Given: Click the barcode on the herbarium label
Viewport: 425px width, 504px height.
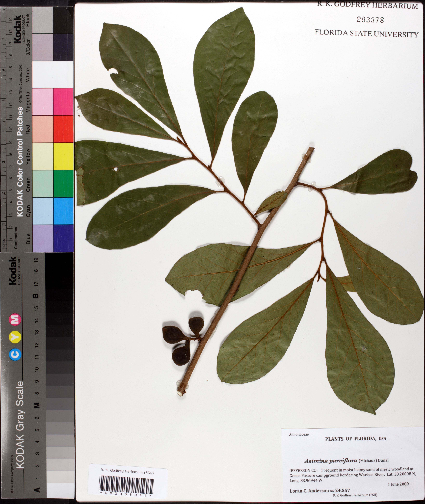Looking at the screenshot, I should pos(126,485).
